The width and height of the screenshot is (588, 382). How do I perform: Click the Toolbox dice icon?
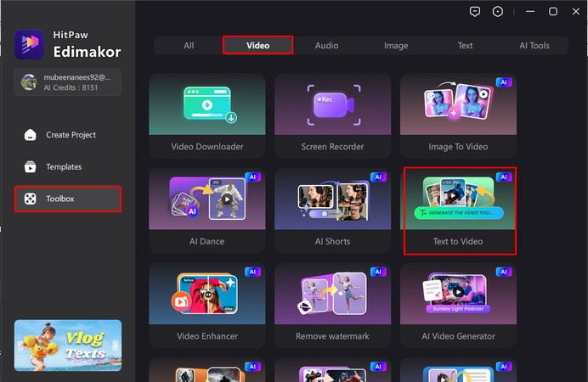pyautogui.click(x=31, y=199)
